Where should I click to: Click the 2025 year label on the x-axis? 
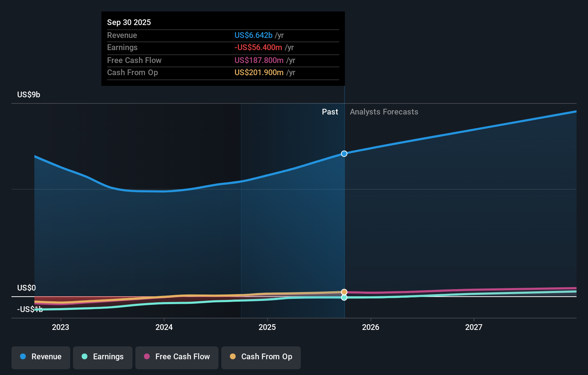(268, 327)
